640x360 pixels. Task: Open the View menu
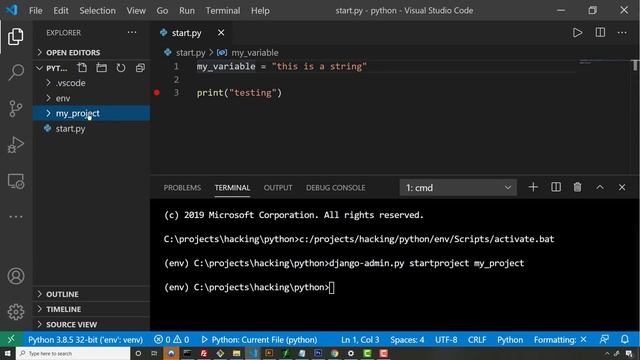[x=136, y=11]
